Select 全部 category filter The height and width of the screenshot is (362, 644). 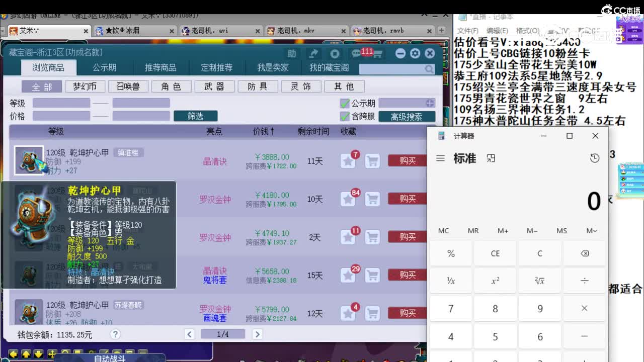click(x=42, y=86)
